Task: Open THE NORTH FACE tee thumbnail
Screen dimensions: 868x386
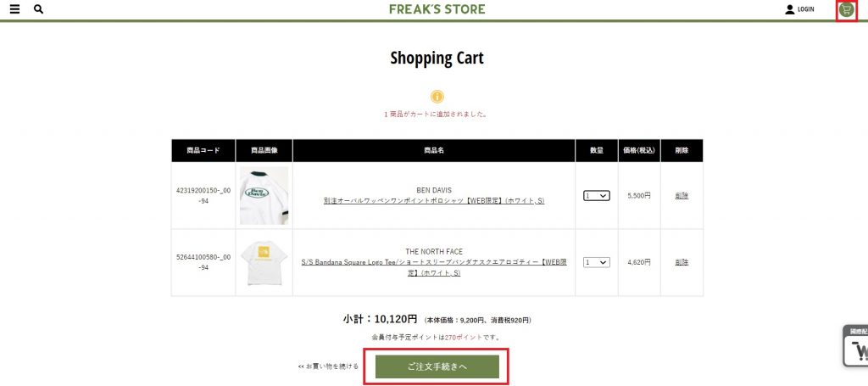Action: pyautogui.click(x=264, y=262)
